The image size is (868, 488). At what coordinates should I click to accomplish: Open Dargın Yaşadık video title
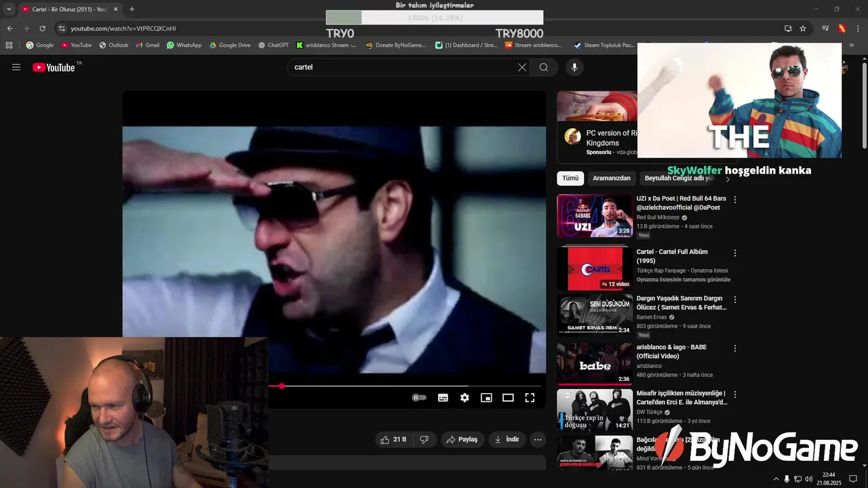coord(682,303)
